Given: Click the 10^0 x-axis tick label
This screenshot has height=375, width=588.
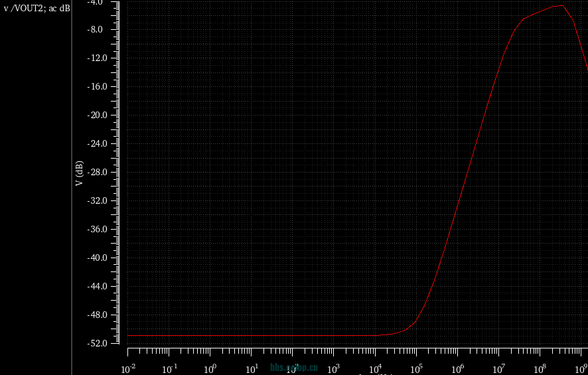Looking at the screenshot, I should click(x=210, y=368).
